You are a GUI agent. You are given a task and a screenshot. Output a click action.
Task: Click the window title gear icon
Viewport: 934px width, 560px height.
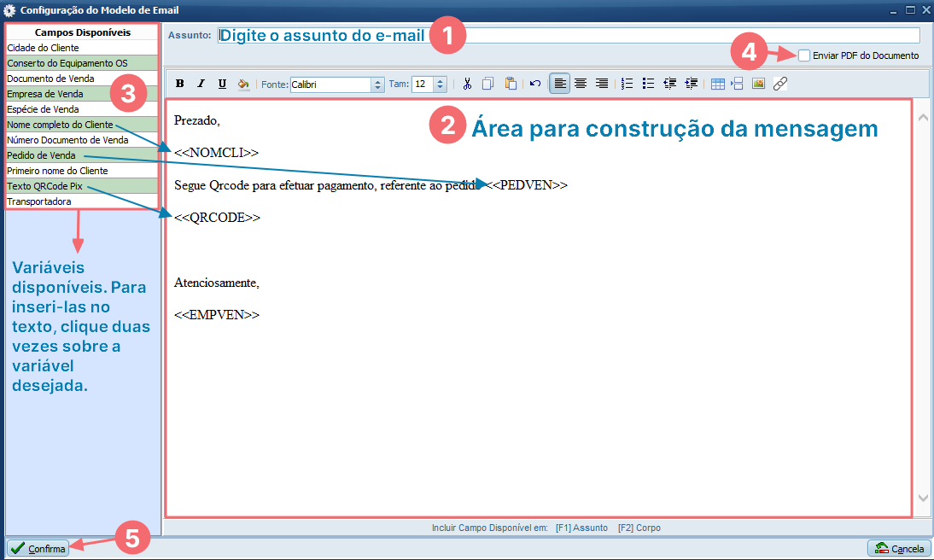(x=9, y=10)
